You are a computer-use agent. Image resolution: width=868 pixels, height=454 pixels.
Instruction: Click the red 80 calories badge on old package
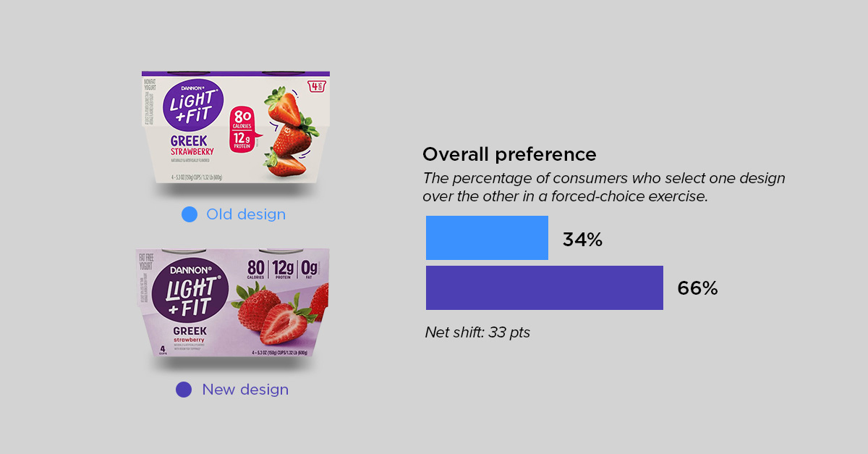click(x=244, y=130)
